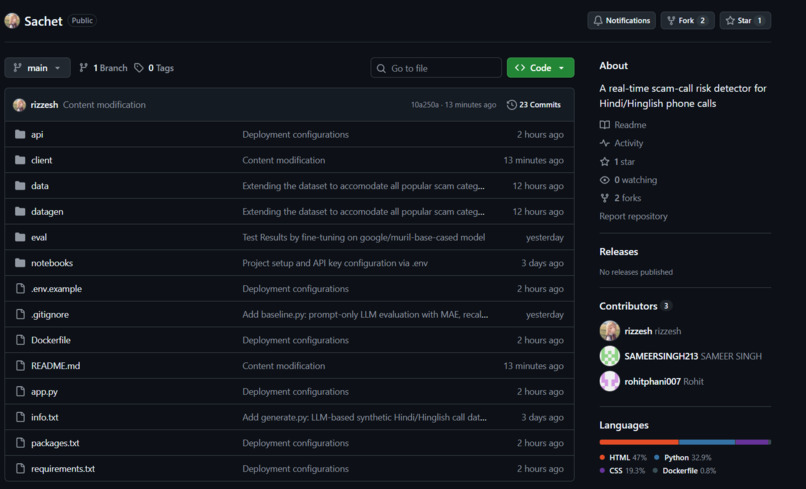Click the api folder icon

point(20,134)
